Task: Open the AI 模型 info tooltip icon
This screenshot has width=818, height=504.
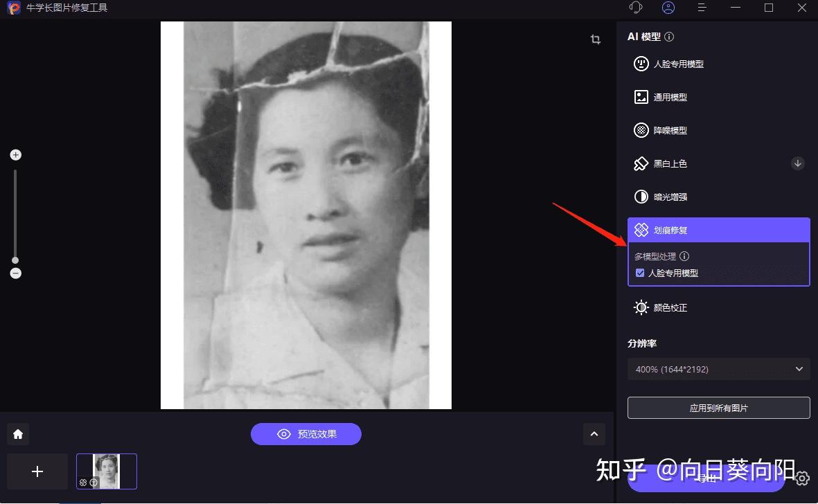Action: click(669, 37)
